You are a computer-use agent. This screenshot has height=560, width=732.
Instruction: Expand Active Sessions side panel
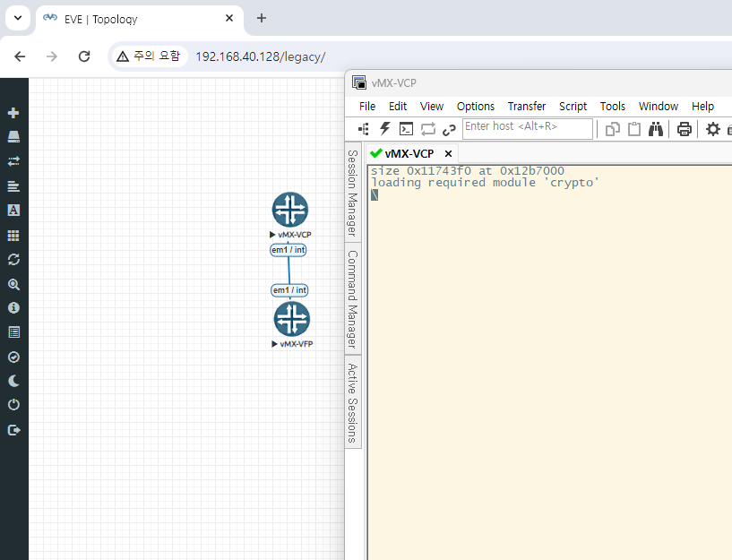353,402
